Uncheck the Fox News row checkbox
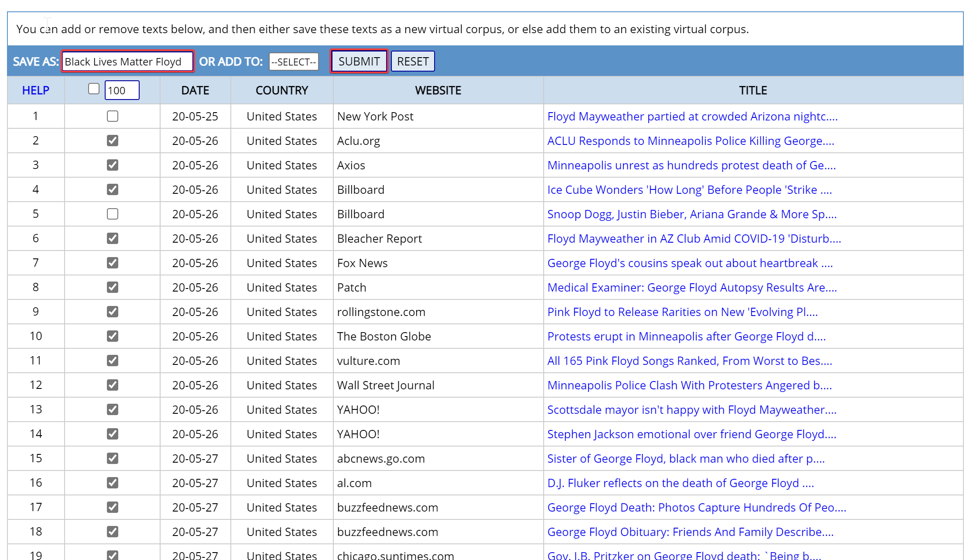The width and height of the screenshot is (980, 560). pyautogui.click(x=113, y=263)
